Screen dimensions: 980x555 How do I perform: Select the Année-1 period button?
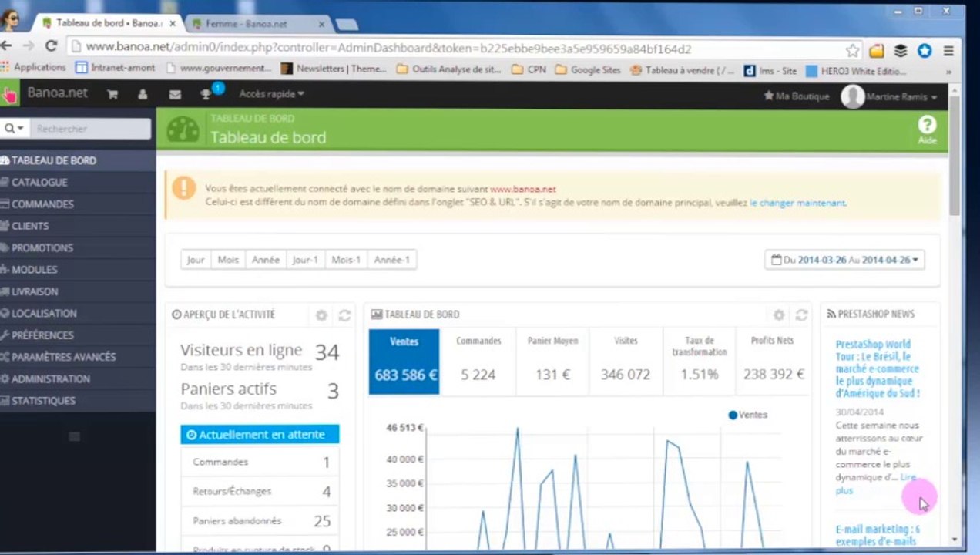(392, 260)
